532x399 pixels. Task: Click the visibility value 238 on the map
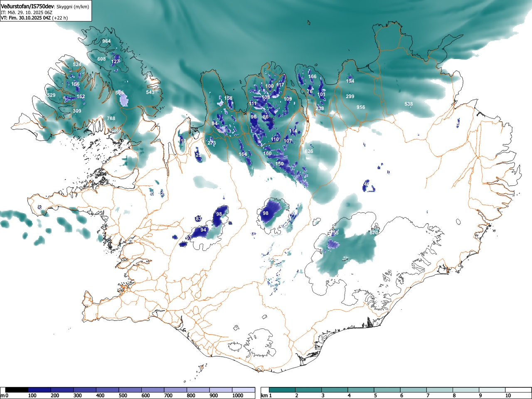[320, 108]
